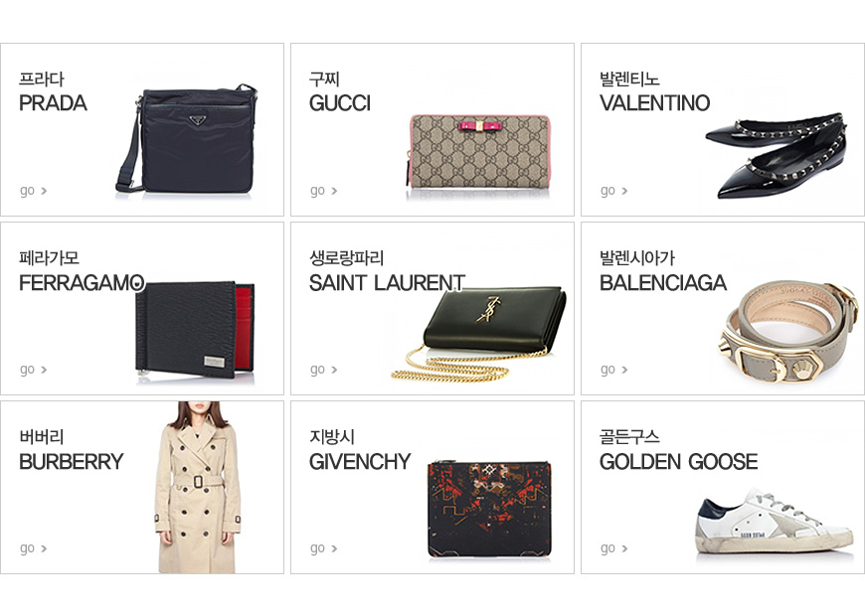This screenshot has width=865, height=616.
Task: Select the Balenciaga leather bracelet image
Action: click(x=788, y=332)
